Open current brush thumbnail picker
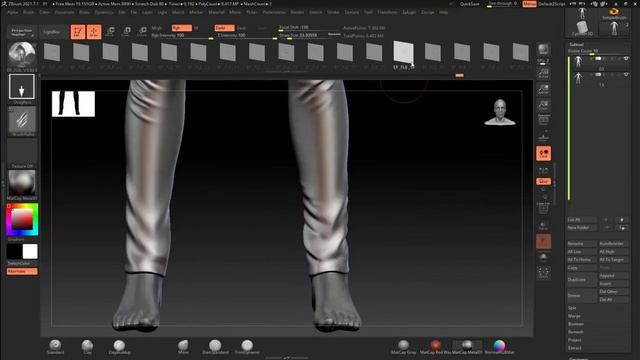 point(22,56)
